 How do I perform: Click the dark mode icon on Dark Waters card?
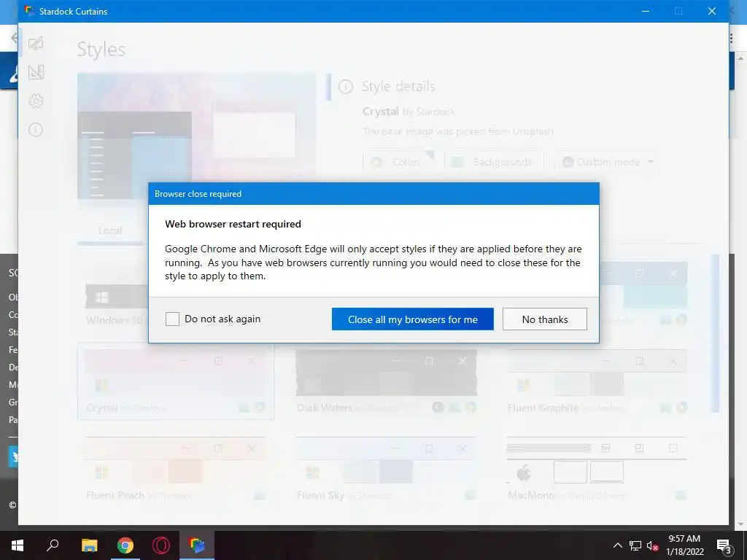(x=438, y=407)
